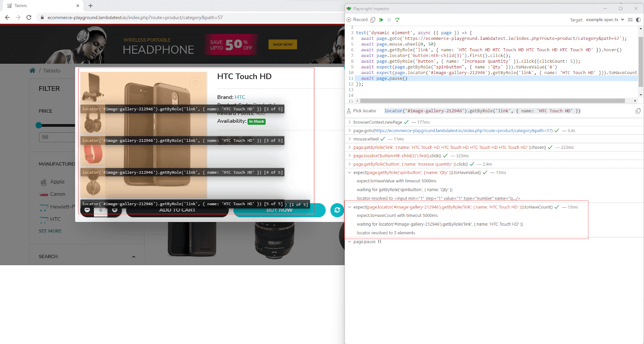This screenshot has height=344, width=644.
Task: Clear the Inspector log list icon
Action: (630, 20)
